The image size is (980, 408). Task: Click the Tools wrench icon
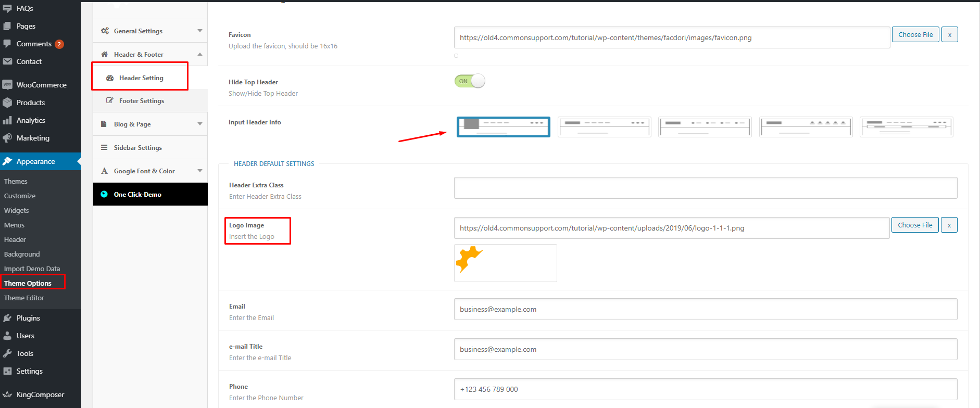coord(7,353)
